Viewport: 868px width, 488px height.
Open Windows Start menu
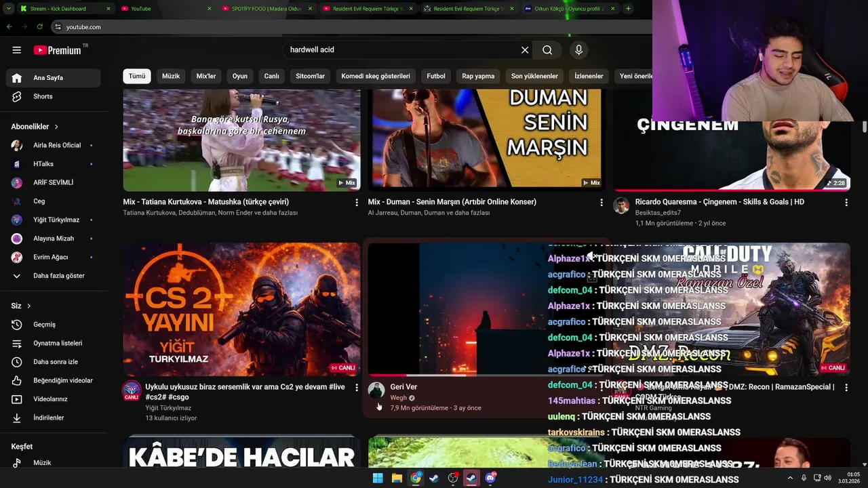378,478
